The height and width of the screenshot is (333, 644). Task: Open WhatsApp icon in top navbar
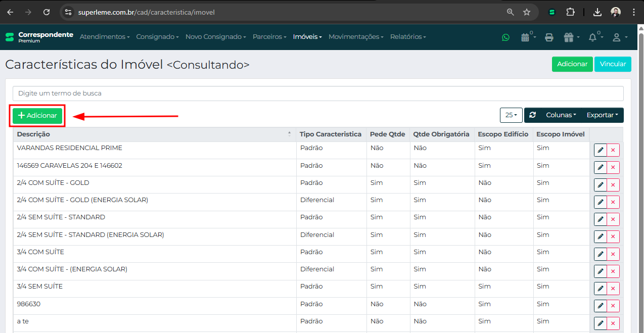point(505,37)
